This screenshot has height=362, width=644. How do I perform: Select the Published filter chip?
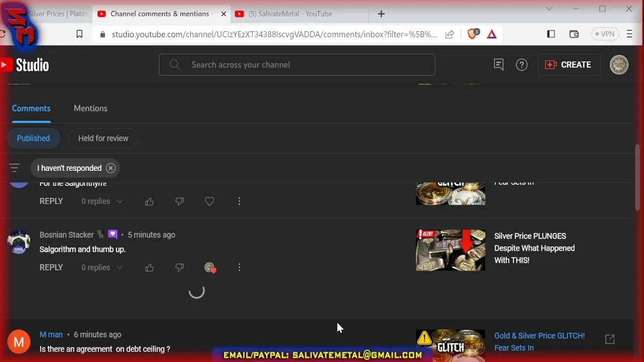coord(33,138)
